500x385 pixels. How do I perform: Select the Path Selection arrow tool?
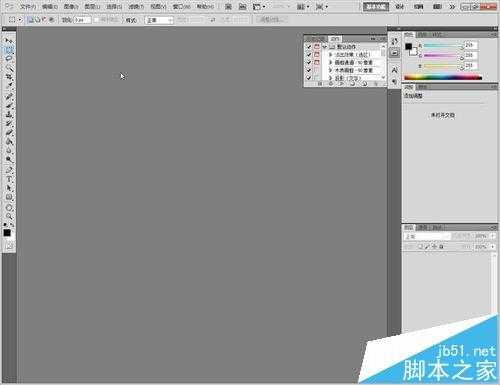(x=9, y=188)
